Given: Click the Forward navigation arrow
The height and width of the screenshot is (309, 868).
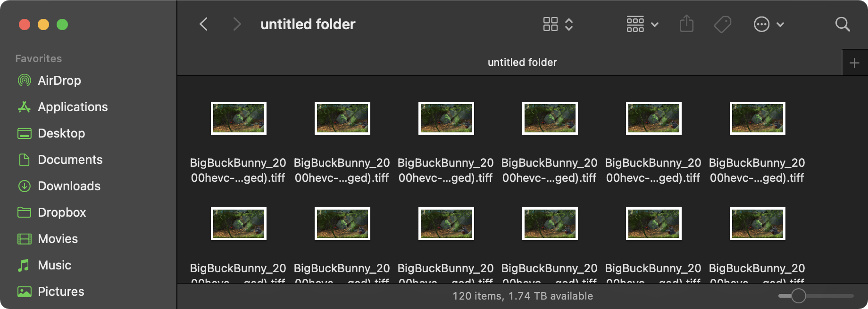Looking at the screenshot, I should point(237,24).
